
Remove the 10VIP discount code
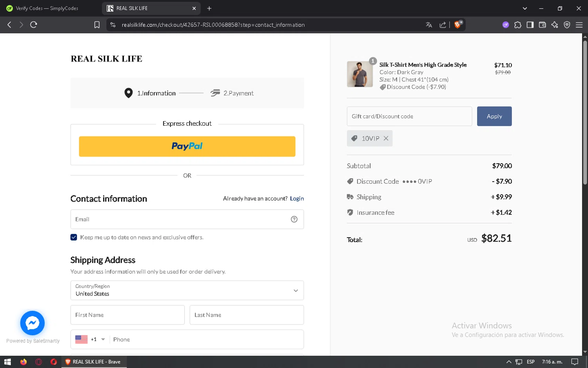[x=386, y=138]
